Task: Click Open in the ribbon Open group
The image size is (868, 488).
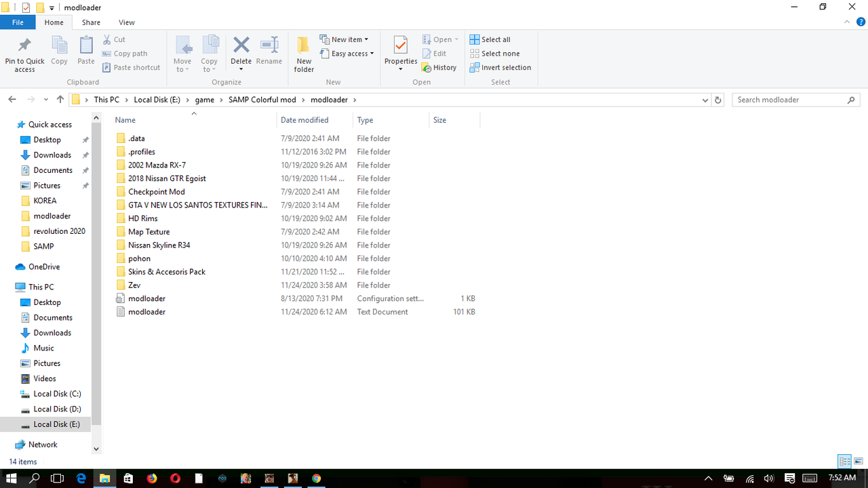Action: point(440,39)
